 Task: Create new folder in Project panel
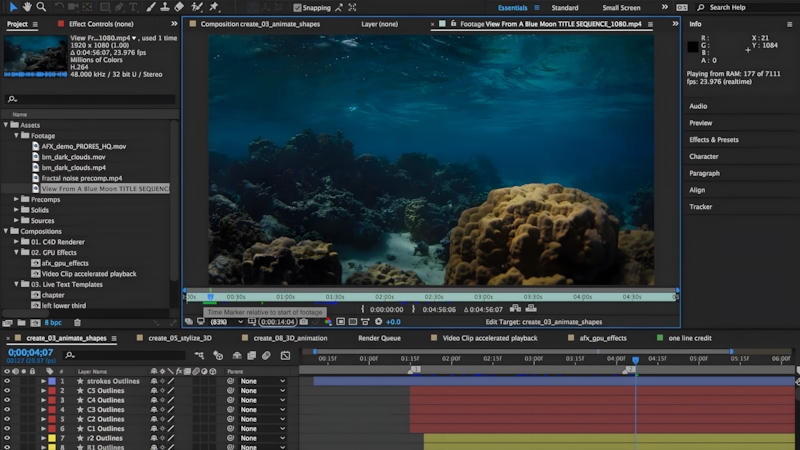pyautogui.click(x=21, y=322)
